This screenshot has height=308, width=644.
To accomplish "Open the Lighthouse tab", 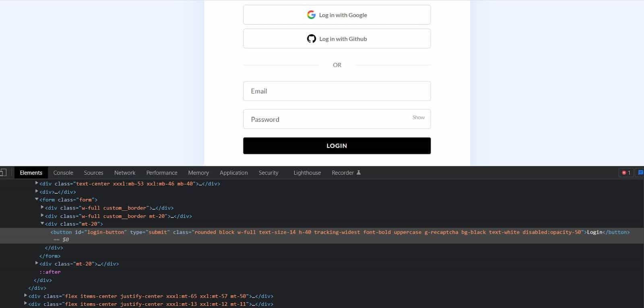I will pyautogui.click(x=307, y=173).
